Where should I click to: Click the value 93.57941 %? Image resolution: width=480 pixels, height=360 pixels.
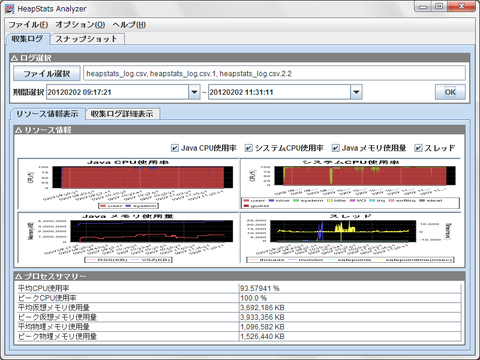(x=260, y=288)
